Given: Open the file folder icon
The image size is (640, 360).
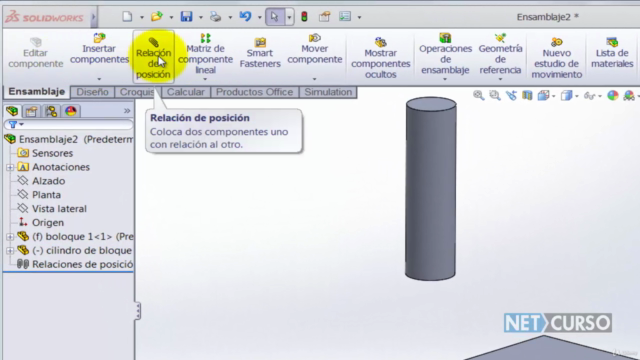Looking at the screenshot, I should coord(157,17).
